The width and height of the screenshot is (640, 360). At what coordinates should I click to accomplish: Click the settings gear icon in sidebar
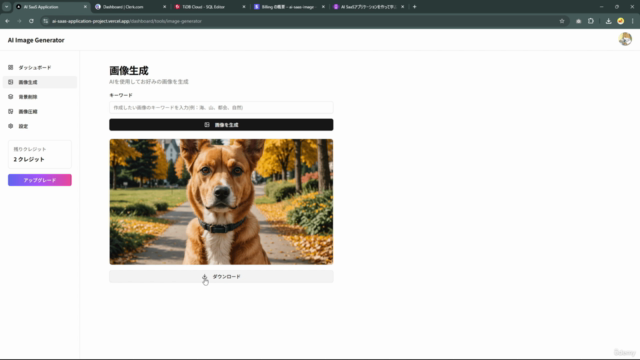pos(11,126)
